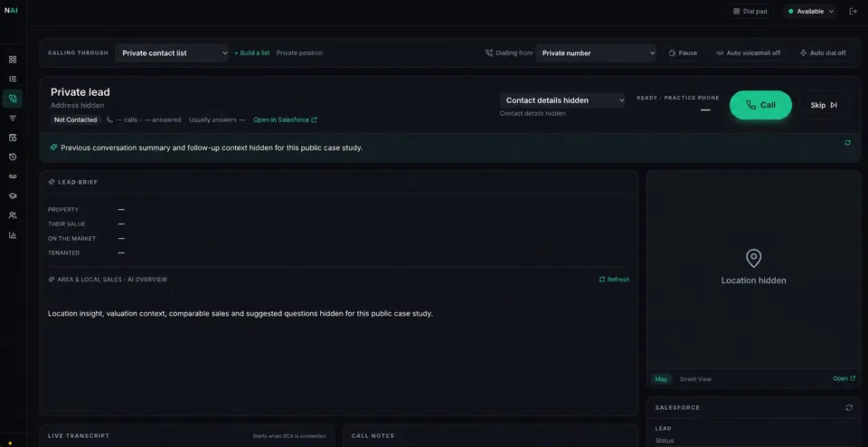This screenshot has width=868, height=447.
Task: Open the team users icon in sidebar
Action: tap(13, 215)
